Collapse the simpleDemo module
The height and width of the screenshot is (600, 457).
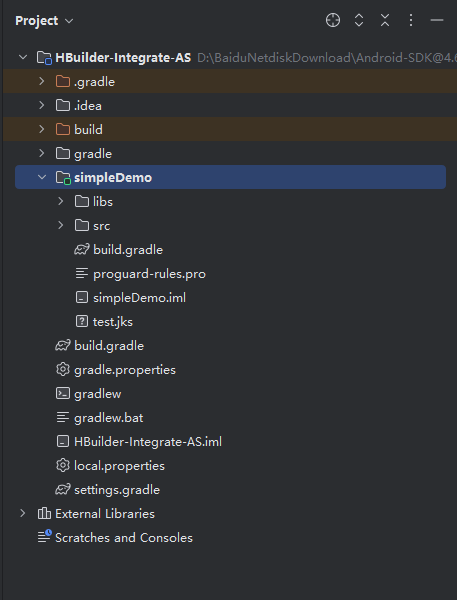point(42,177)
